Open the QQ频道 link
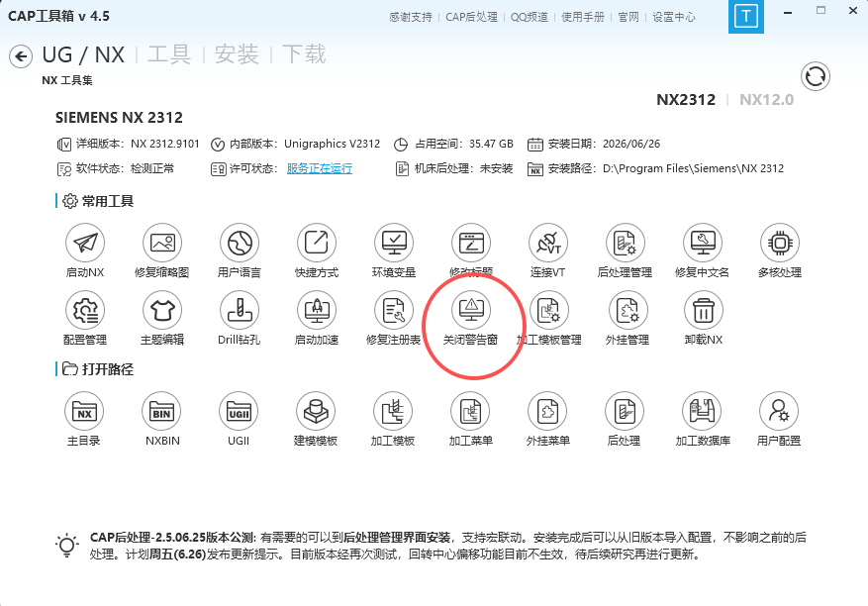The height and width of the screenshot is (606, 868). pyautogui.click(x=530, y=17)
